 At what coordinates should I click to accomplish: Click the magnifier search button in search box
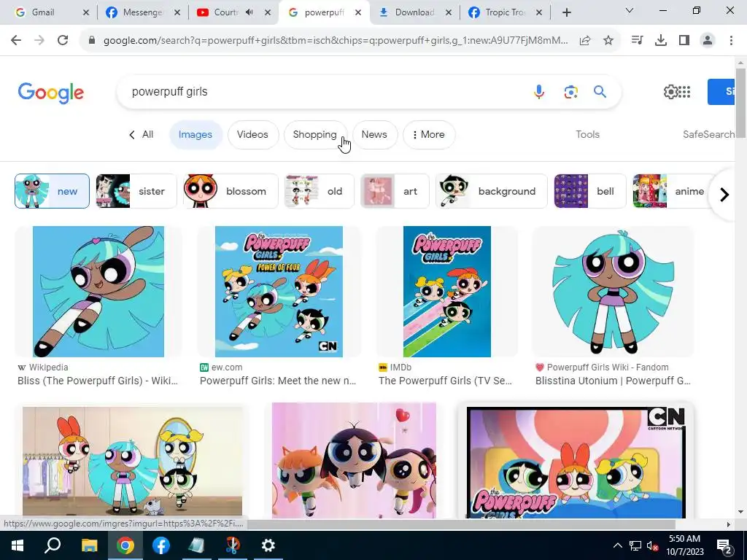coord(600,91)
